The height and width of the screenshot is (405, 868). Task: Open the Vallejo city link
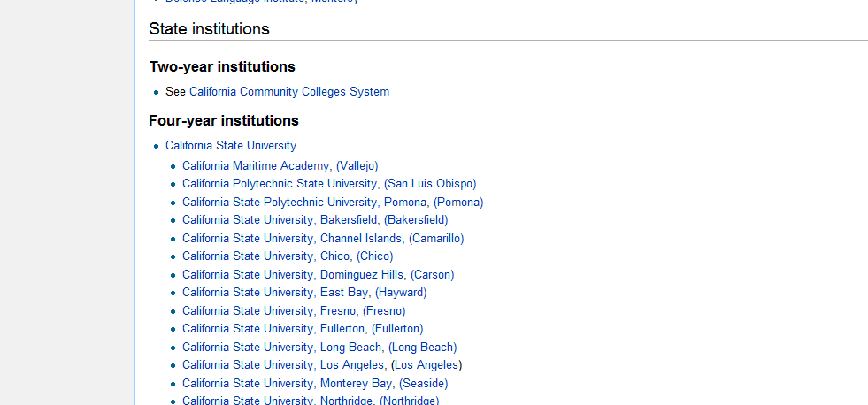point(357,166)
